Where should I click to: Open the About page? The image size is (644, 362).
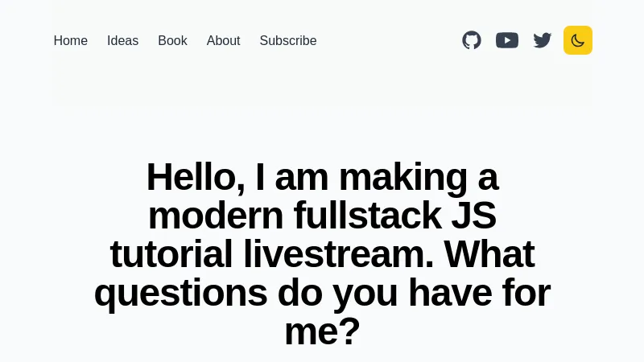(223, 40)
